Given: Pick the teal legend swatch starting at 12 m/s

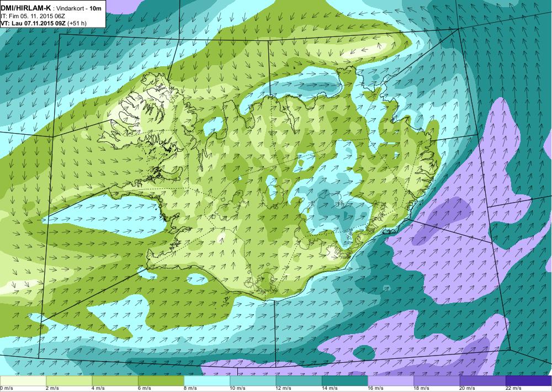Looking at the screenshot, I should click(x=299, y=380).
